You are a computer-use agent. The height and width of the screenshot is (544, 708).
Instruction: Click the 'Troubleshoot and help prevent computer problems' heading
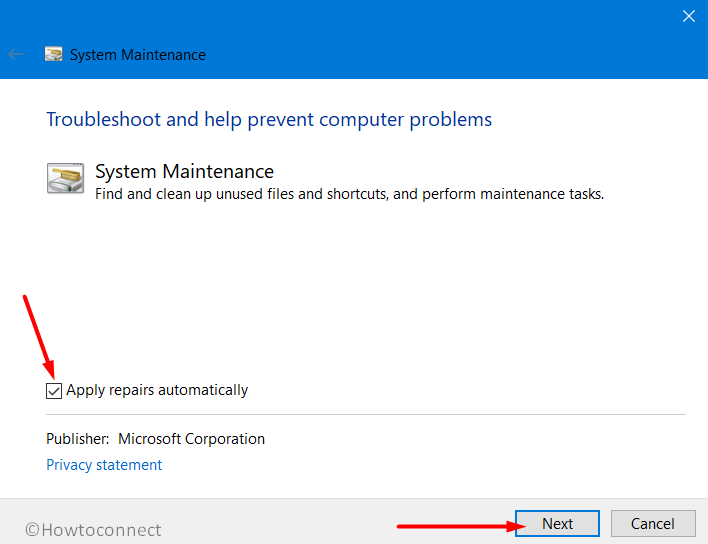[269, 120]
